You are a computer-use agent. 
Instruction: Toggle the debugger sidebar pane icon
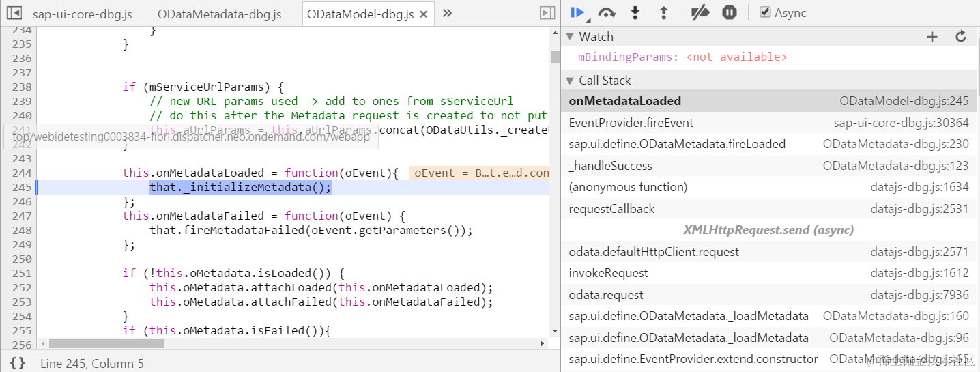click(x=547, y=13)
